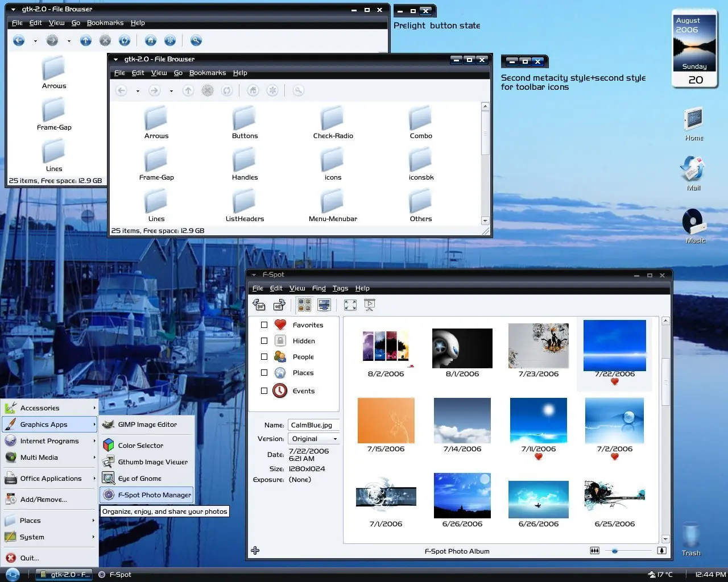Open the Home desktop icon

694,124
